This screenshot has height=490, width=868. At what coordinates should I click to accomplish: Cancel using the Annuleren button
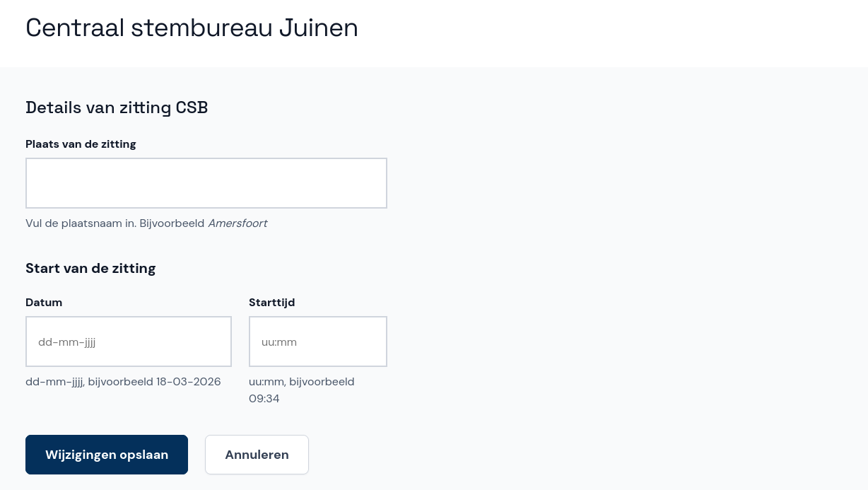(257, 455)
